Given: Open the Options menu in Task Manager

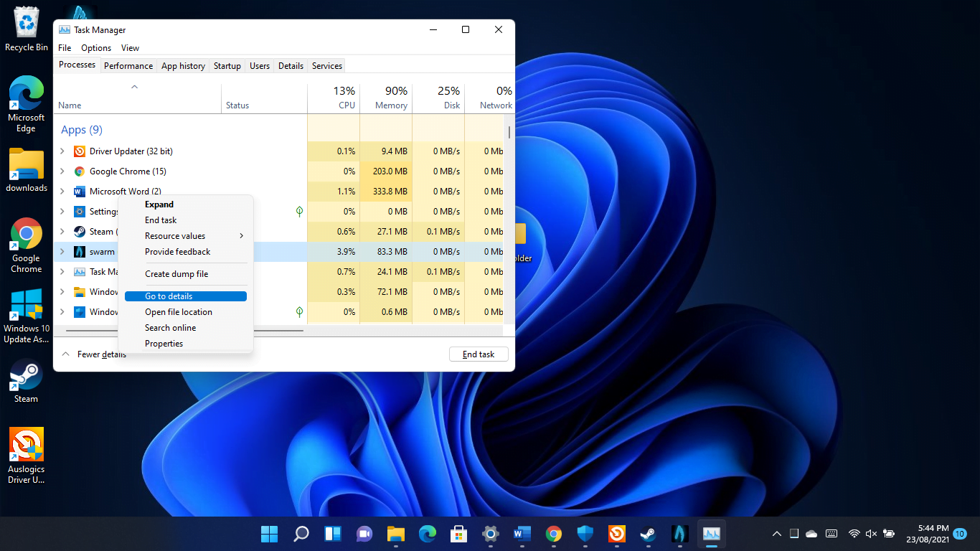Looking at the screenshot, I should pos(95,47).
